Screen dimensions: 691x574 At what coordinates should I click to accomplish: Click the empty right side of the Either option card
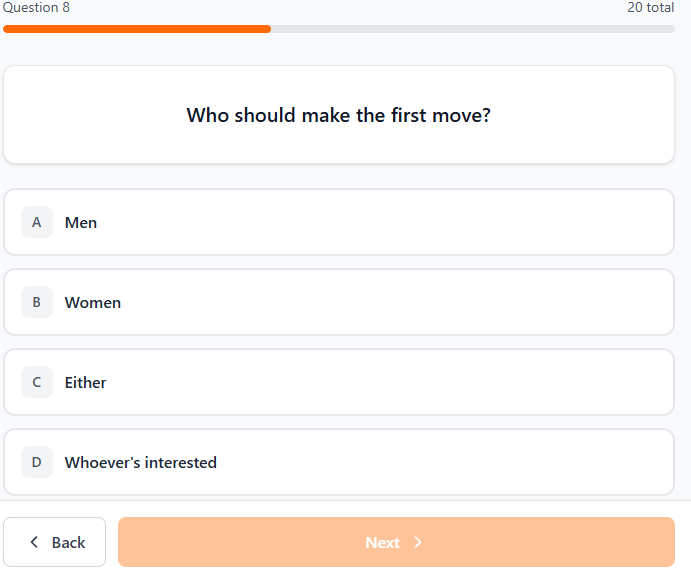500,382
